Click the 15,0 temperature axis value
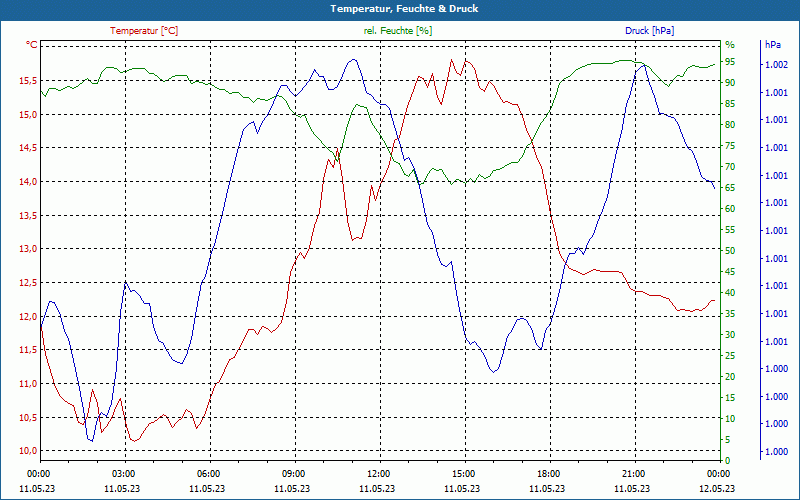The height and width of the screenshot is (500, 800). (x=28, y=114)
